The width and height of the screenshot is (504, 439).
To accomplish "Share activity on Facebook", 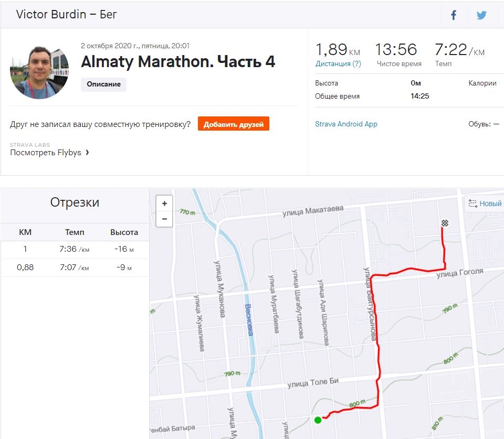I will click(x=454, y=15).
